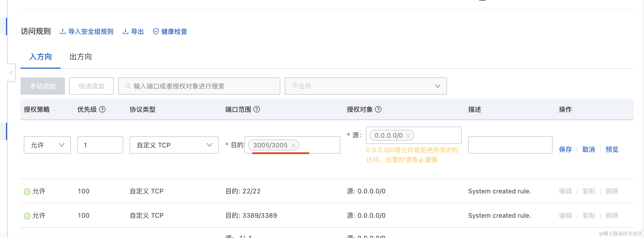This screenshot has width=644, height=238.
Task: Switch to the 出方向 tab
Action: [x=81, y=57]
